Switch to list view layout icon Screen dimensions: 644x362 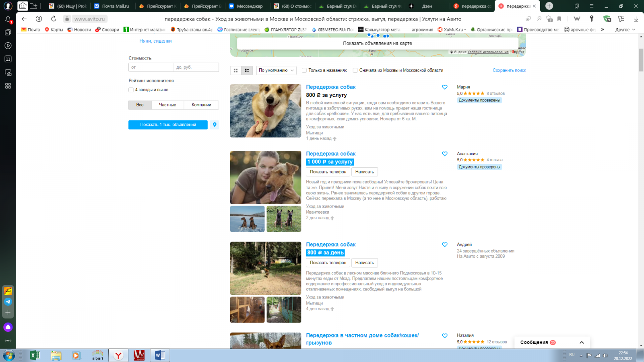coord(247,70)
